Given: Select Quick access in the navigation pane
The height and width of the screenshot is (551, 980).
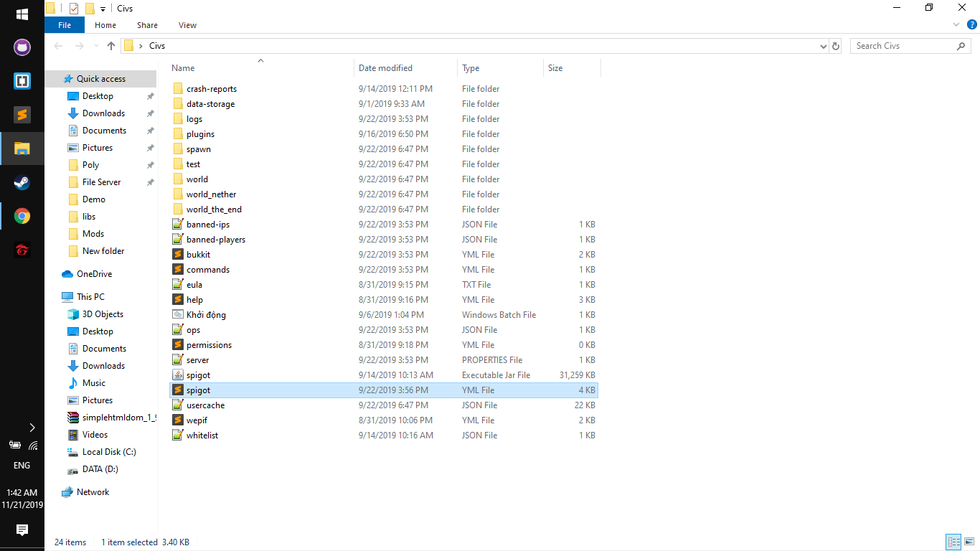Looking at the screenshot, I should (100, 79).
